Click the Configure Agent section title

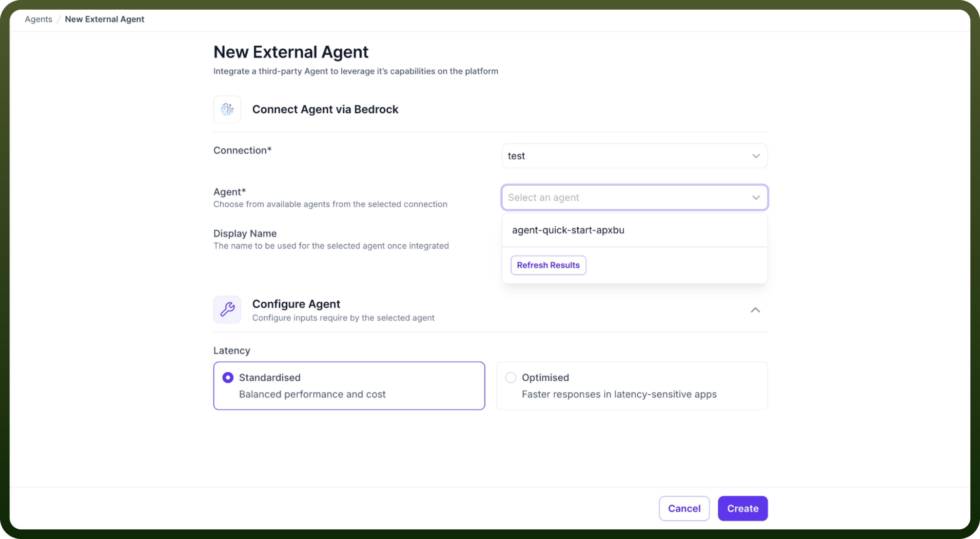click(296, 304)
